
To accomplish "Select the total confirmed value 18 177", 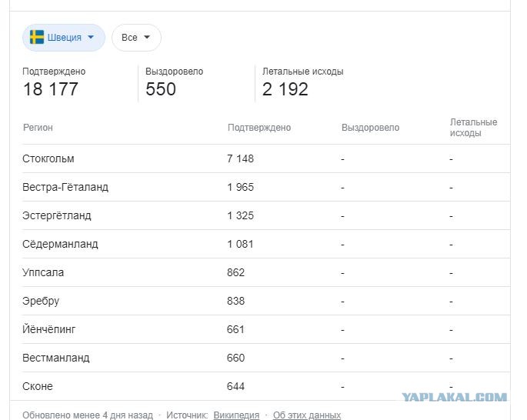I will click(51, 89).
